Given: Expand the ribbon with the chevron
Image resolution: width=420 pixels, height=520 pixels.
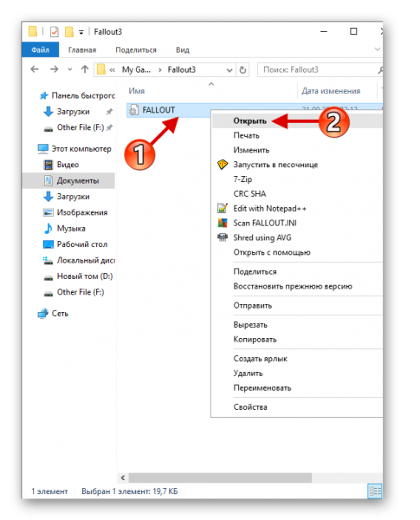Looking at the screenshot, I should 378,49.
